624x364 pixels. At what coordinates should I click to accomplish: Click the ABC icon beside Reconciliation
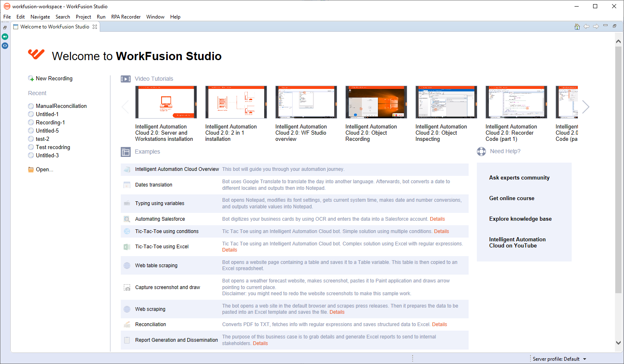(127, 324)
